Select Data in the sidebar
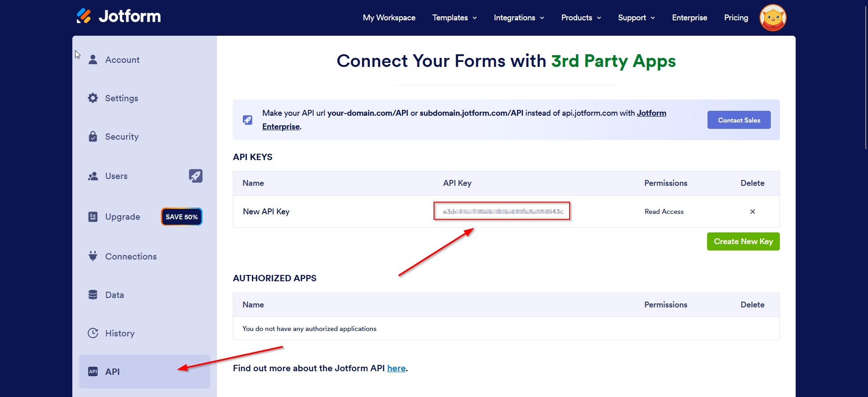Image resolution: width=868 pixels, height=397 pixels. click(145, 295)
